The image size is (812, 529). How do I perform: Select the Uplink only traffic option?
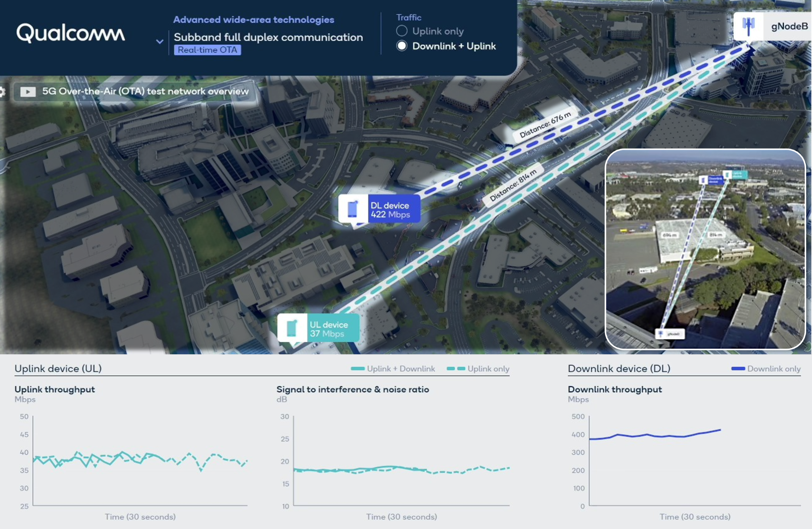click(402, 31)
